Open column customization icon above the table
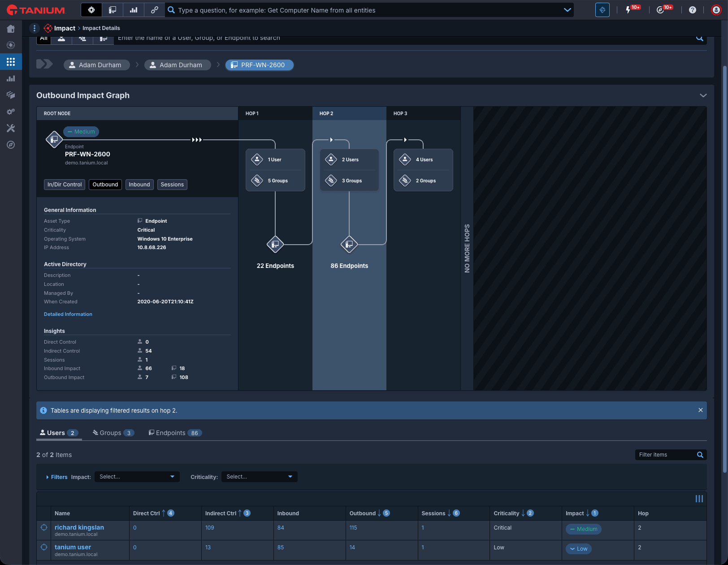The height and width of the screenshot is (565, 728). [699, 499]
